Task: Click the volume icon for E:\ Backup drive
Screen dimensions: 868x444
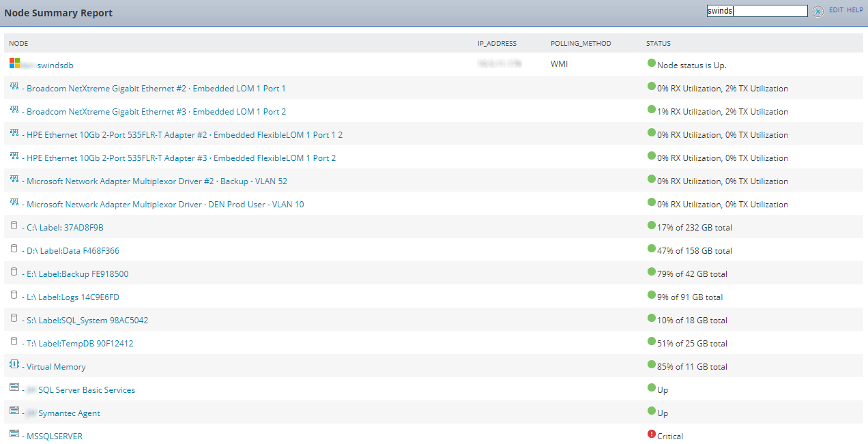Action: coord(14,272)
